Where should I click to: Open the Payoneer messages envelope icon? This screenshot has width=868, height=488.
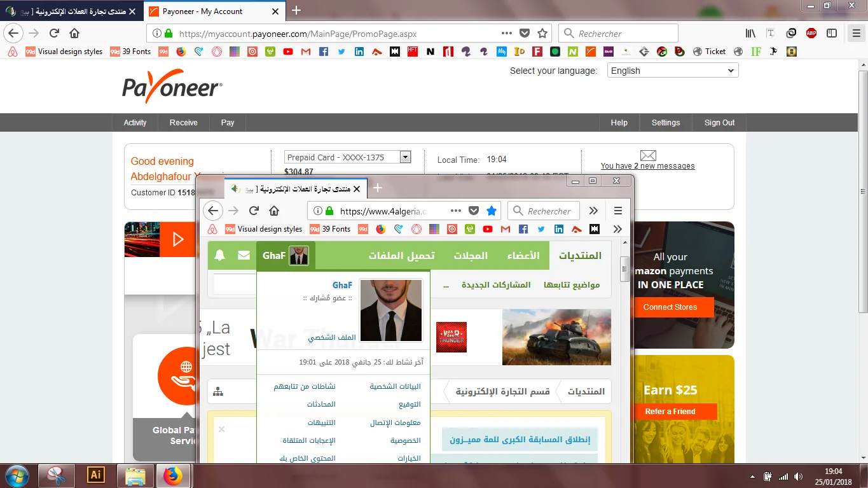pyautogui.click(x=647, y=155)
